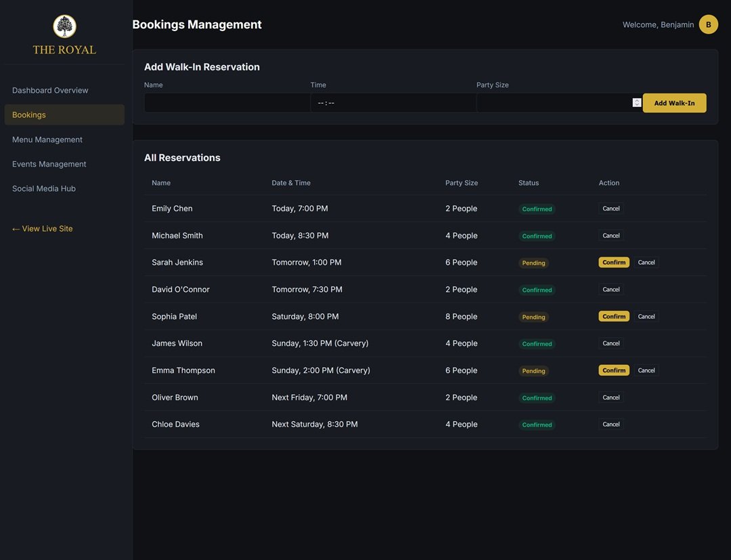
Task: Select the name David O'Connor
Action: pyautogui.click(x=181, y=290)
